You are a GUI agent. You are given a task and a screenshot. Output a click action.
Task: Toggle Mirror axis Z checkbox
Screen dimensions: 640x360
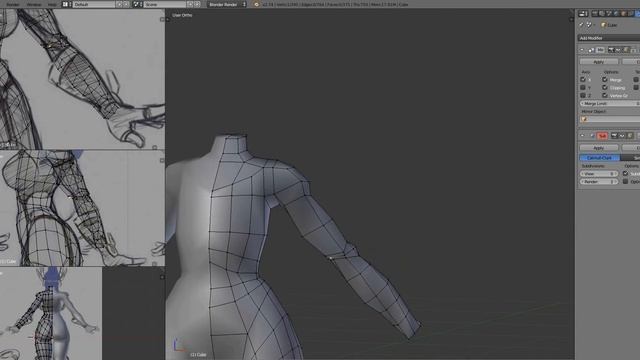(583, 95)
